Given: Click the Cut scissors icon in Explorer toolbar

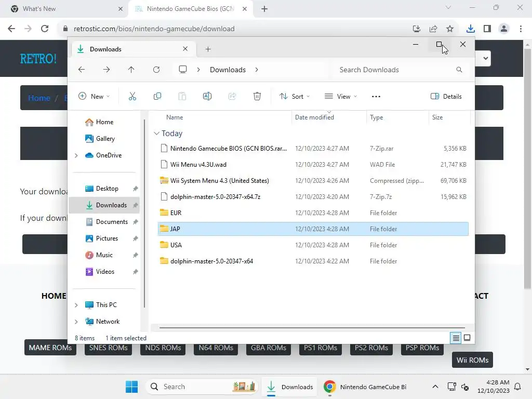Looking at the screenshot, I should (132, 96).
